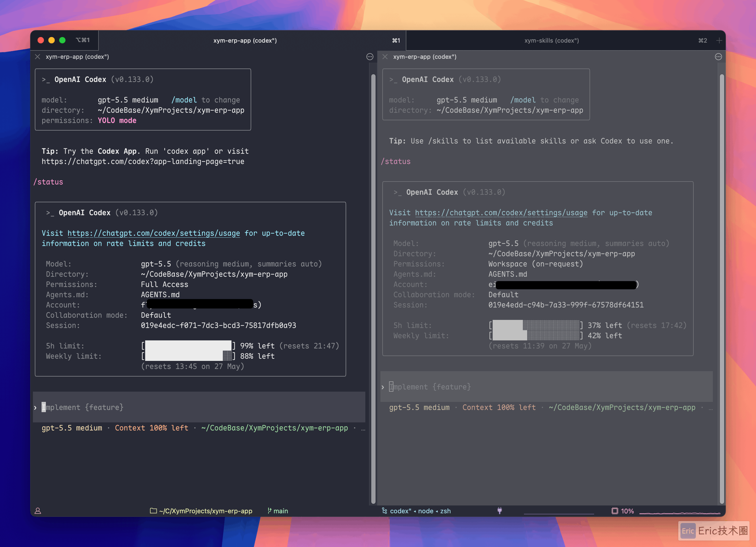Click (resets 11:39 on 27 May) text
This screenshot has height=547, width=756.
pos(540,346)
